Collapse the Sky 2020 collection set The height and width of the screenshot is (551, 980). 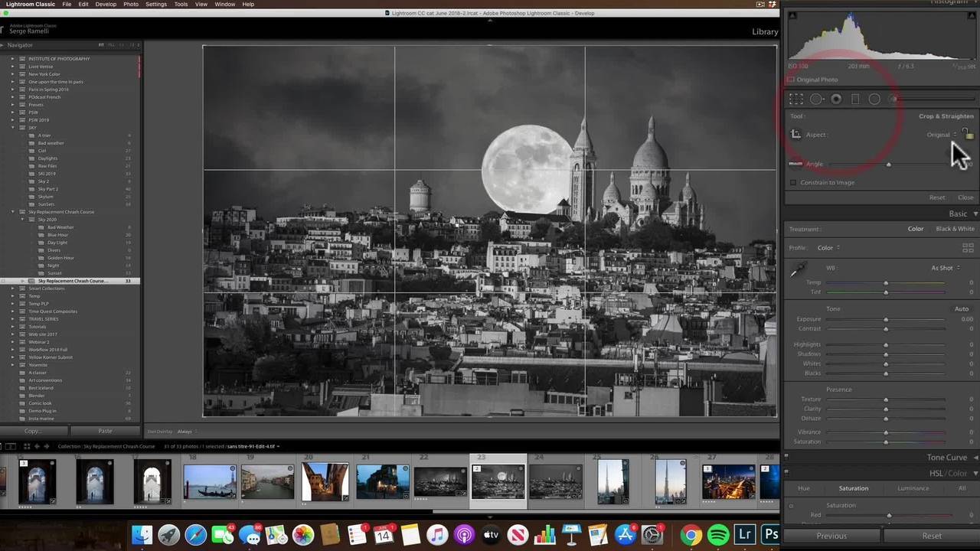pyautogui.click(x=22, y=220)
